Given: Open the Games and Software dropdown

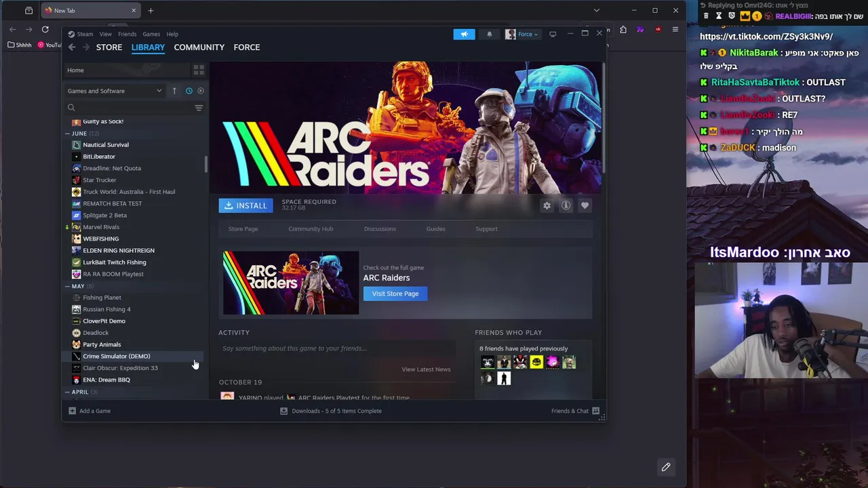Looking at the screenshot, I should point(115,91).
